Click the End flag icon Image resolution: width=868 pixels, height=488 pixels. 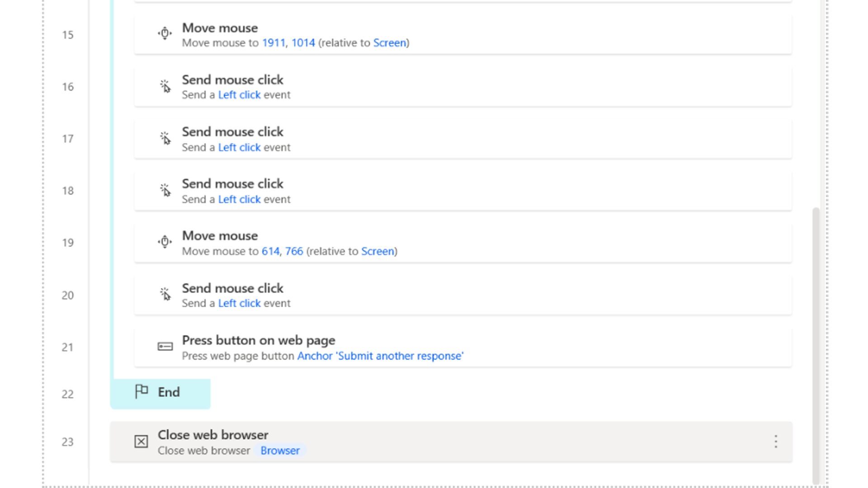tap(142, 391)
